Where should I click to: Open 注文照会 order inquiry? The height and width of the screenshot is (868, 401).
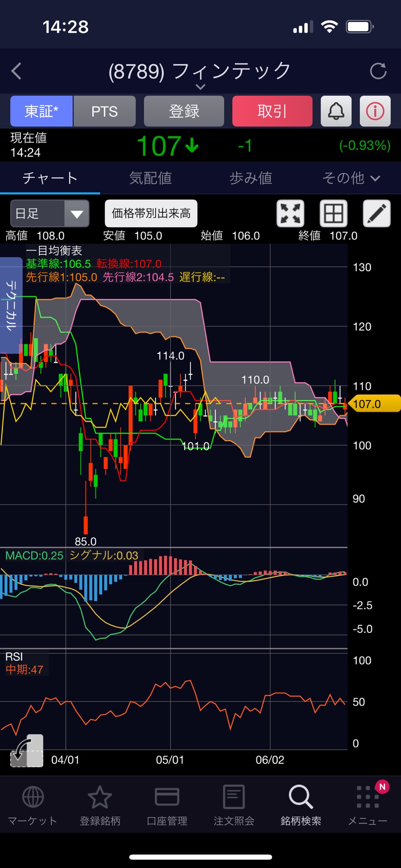tap(234, 806)
